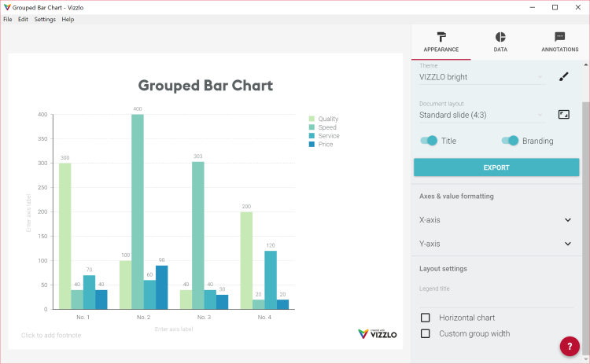
Task: Open the File menu
Action: [8, 19]
